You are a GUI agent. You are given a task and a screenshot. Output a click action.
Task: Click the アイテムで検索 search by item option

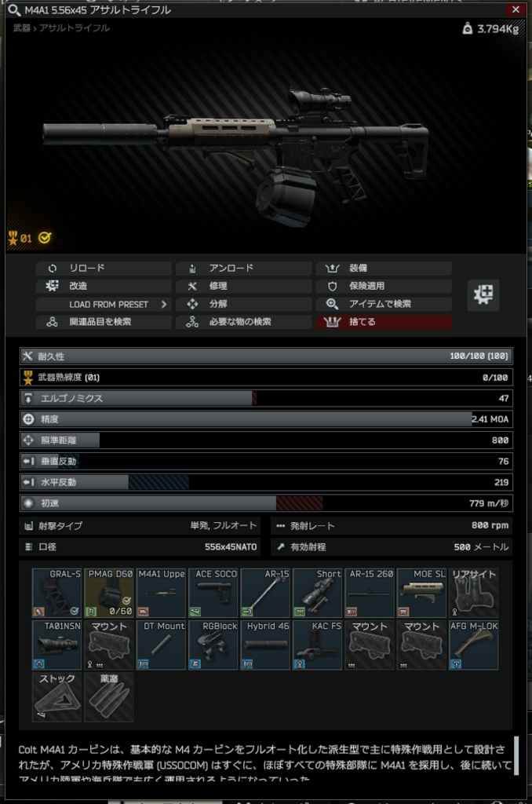click(x=384, y=304)
